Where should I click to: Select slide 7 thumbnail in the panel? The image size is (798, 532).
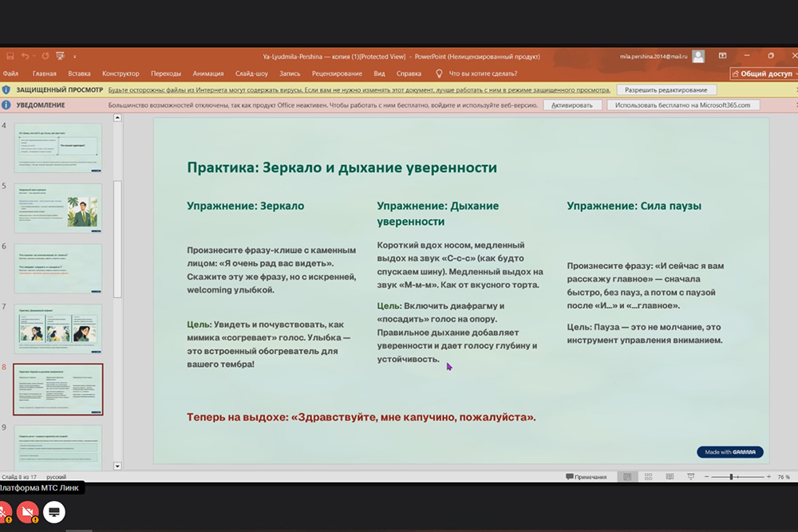point(58,329)
